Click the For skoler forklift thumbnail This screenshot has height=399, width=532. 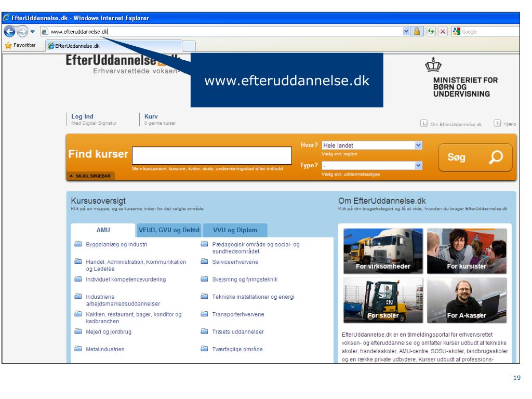point(383,300)
